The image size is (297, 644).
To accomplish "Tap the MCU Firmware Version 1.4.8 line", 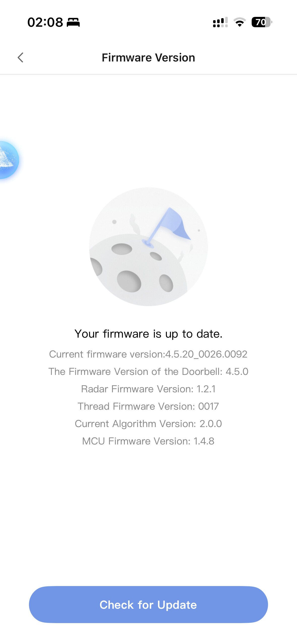I will (x=148, y=441).
